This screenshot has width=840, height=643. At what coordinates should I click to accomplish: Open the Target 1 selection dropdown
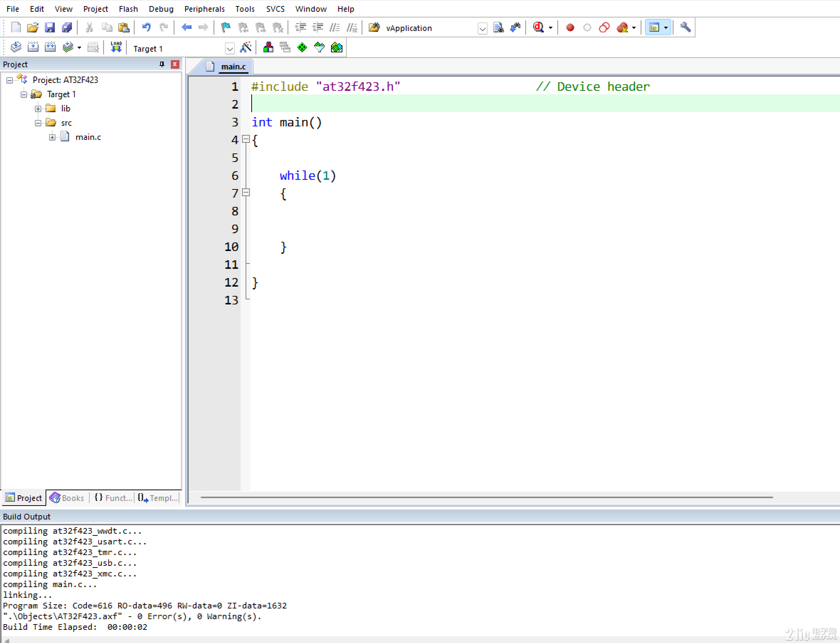[230, 49]
